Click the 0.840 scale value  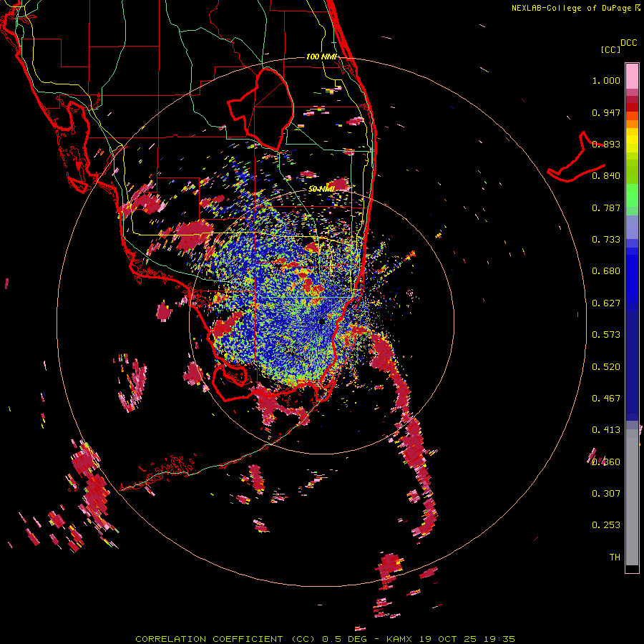606,176
